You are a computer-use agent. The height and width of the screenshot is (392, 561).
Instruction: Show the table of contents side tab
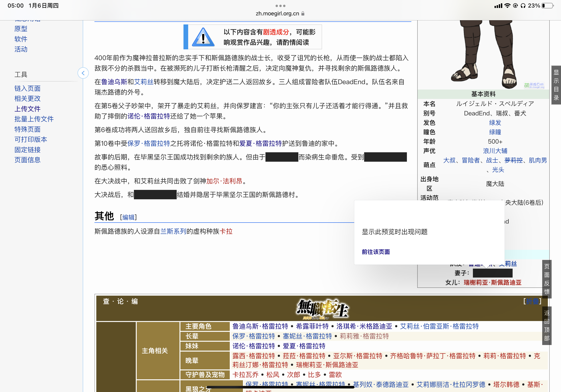[x=556, y=85]
